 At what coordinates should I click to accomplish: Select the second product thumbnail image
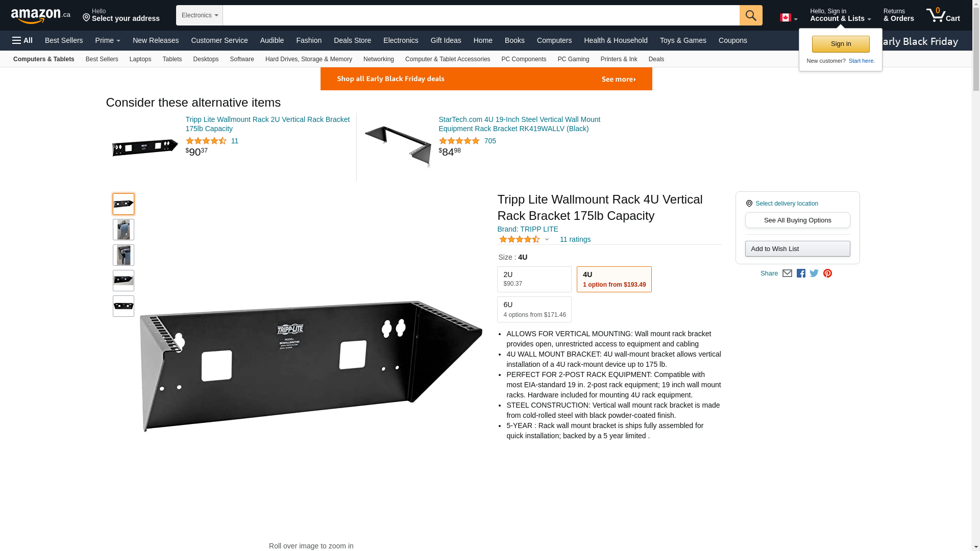tap(124, 230)
